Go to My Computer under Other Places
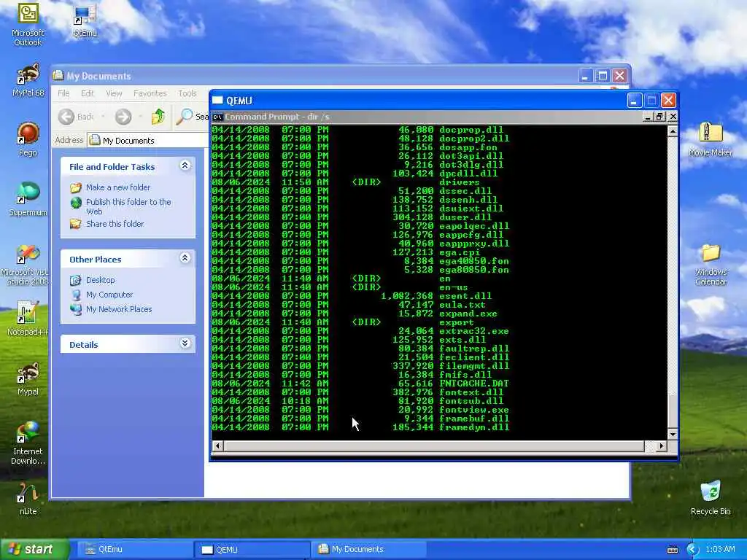Viewport: 747px width, 560px height. [x=109, y=295]
